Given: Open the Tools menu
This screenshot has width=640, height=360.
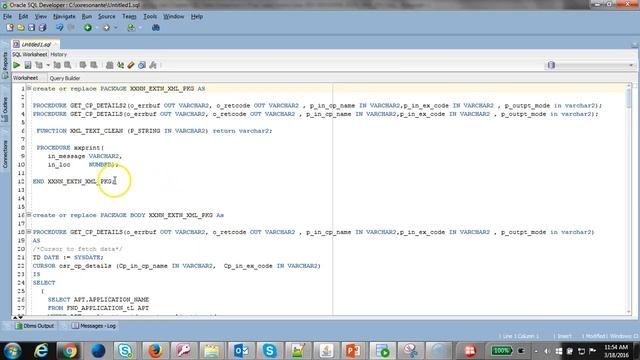Looking at the screenshot, I should coord(150,17).
